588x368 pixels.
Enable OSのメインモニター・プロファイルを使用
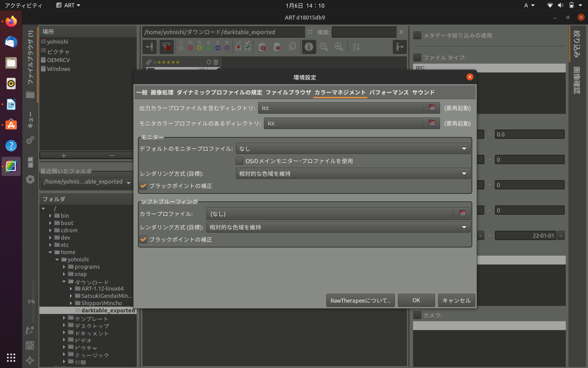pos(239,161)
